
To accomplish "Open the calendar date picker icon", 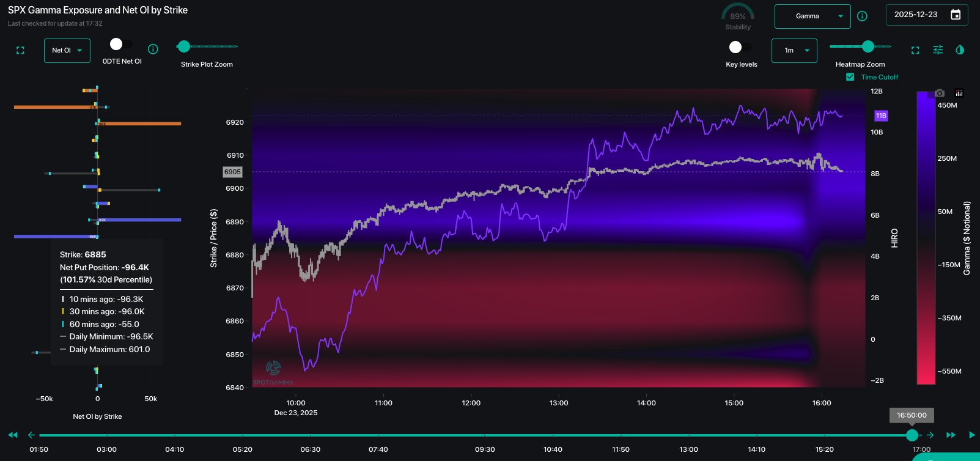I will tap(956, 15).
